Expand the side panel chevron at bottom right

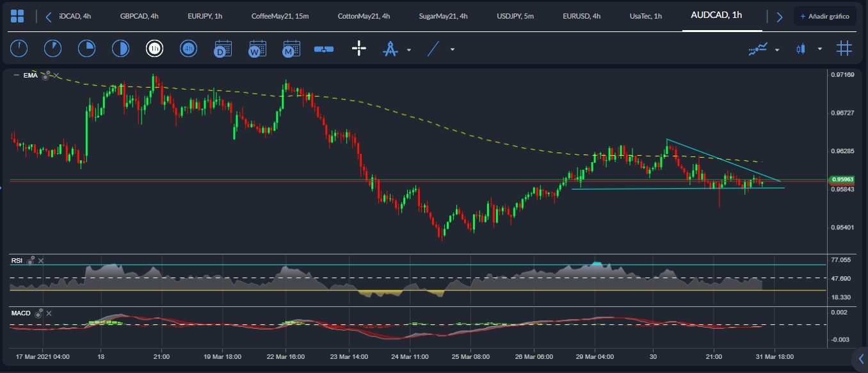point(860,358)
